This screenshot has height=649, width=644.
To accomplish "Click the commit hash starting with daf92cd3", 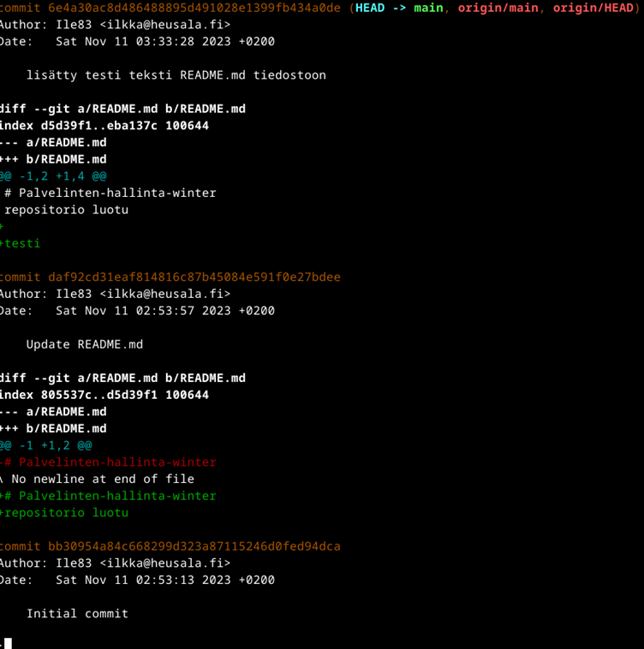I will pos(194,277).
